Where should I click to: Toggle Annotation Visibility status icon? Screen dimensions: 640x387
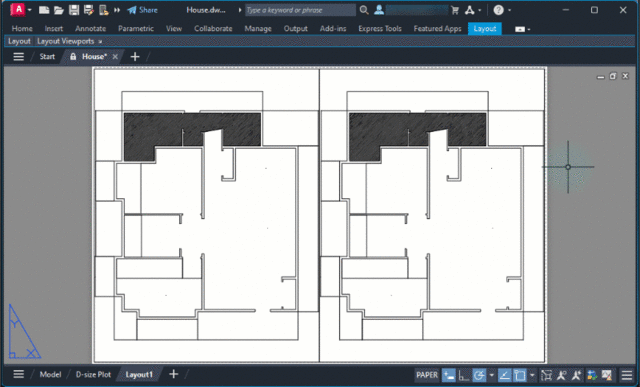[562, 375]
